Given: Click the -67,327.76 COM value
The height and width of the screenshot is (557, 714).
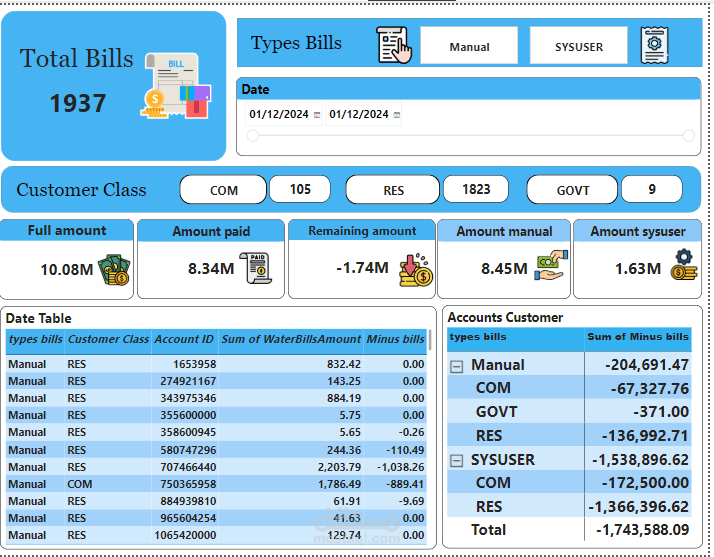Looking at the screenshot, I should click(650, 388).
